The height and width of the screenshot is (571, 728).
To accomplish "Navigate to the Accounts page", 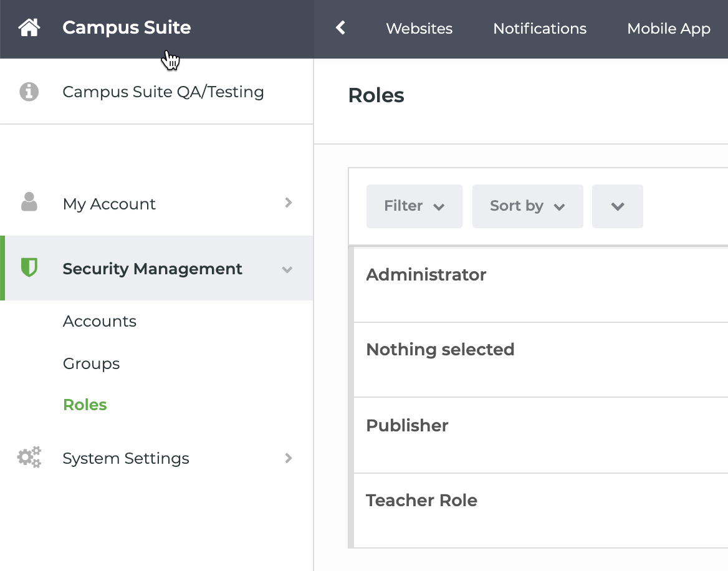I will click(100, 321).
